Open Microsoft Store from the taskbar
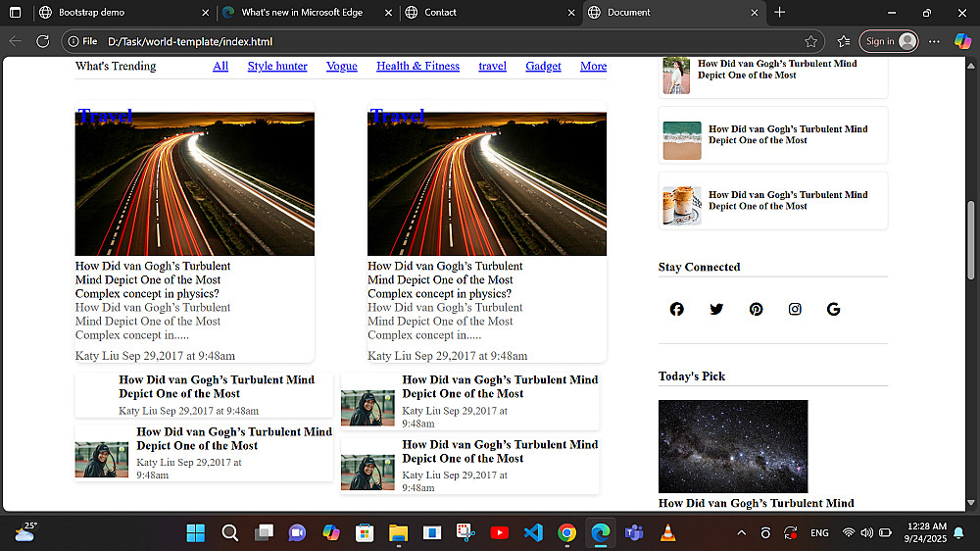The height and width of the screenshot is (551, 980). click(x=365, y=533)
